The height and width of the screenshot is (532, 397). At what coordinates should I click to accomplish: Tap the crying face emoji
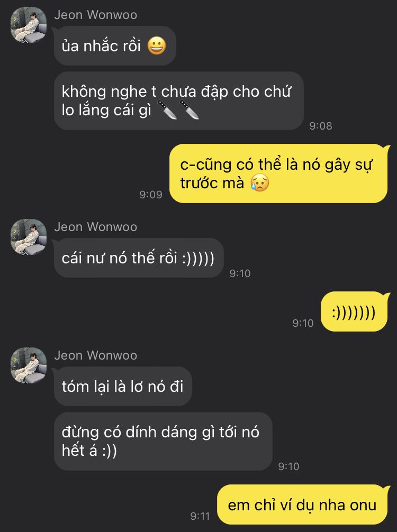(x=260, y=183)
